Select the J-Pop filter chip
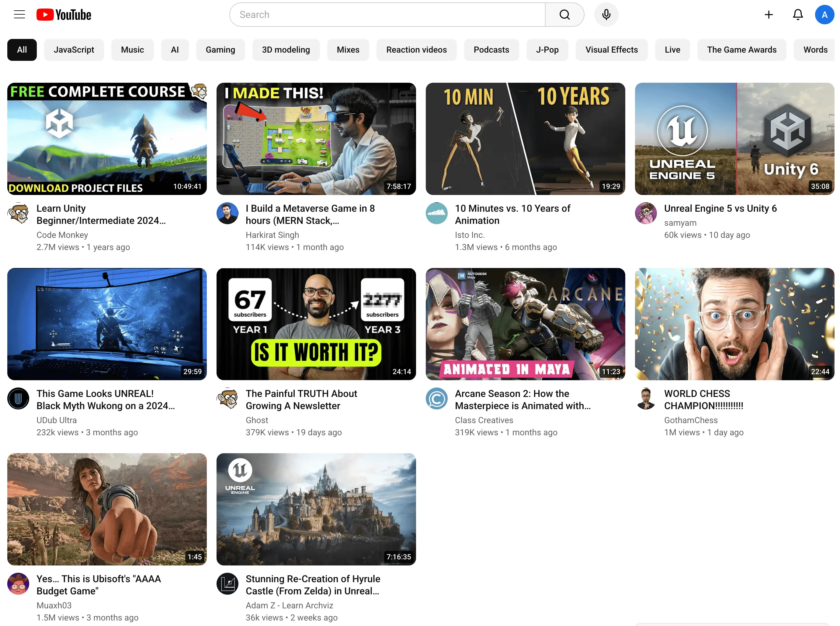Viewport: 840px width, 626px height. point(547,50)
